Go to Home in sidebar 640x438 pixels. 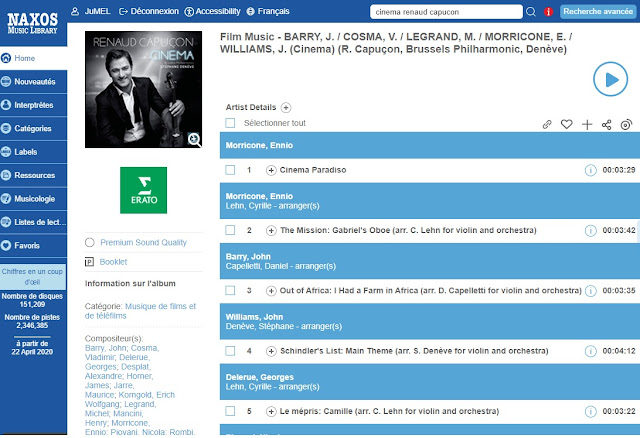pyautogui.click(x=33, y=58)
